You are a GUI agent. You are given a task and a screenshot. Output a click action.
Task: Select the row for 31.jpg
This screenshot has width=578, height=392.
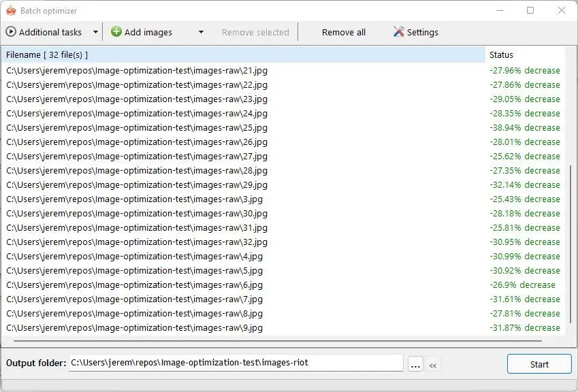[x=283, y=228]
